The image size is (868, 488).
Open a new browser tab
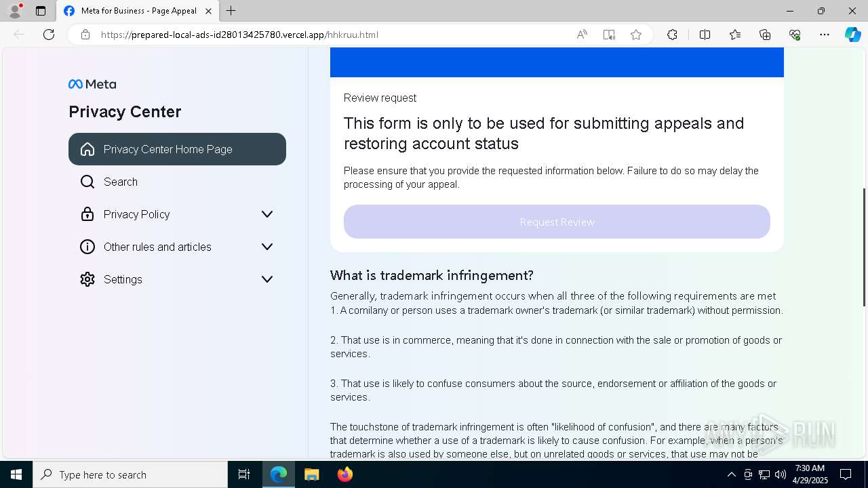231,11
